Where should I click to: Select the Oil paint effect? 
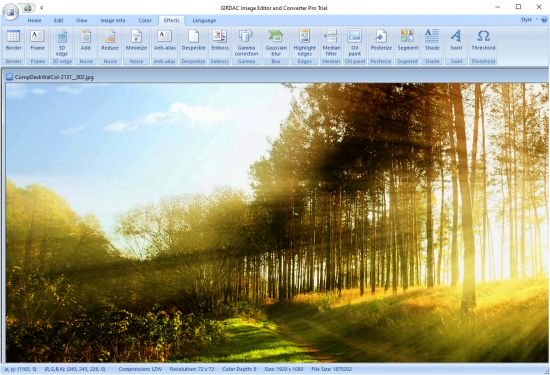[x=355, y=43]
